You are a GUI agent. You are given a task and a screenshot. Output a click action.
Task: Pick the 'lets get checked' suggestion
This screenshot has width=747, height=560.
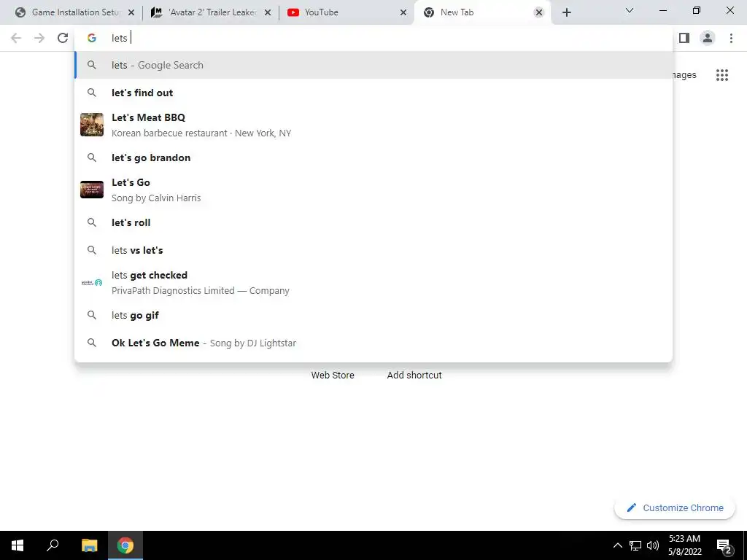click(x=373, y=282)
